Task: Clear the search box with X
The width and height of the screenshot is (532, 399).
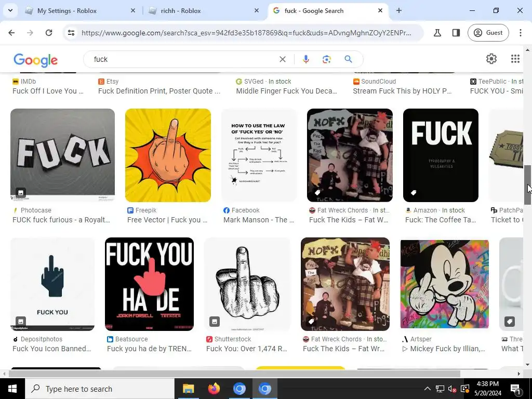Action: pos(282,59)
